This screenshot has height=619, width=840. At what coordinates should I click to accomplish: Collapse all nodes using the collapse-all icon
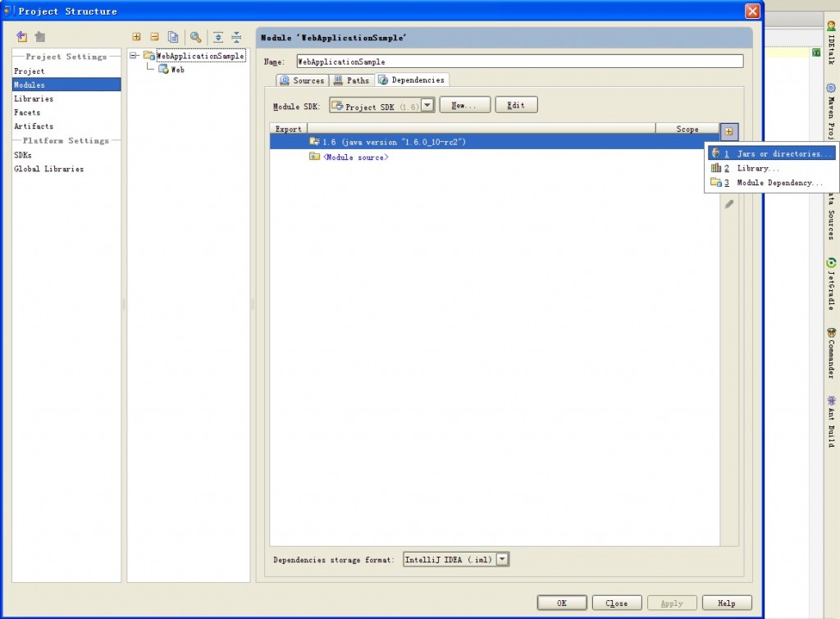click(x=235, y=37)
